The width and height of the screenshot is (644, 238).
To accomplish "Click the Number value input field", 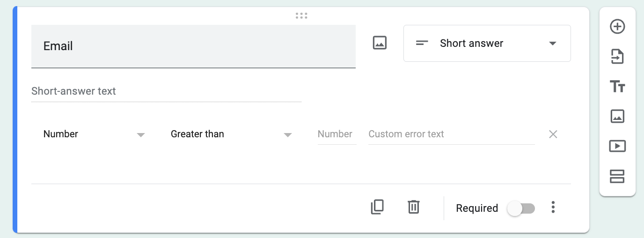I will [337, 134].
